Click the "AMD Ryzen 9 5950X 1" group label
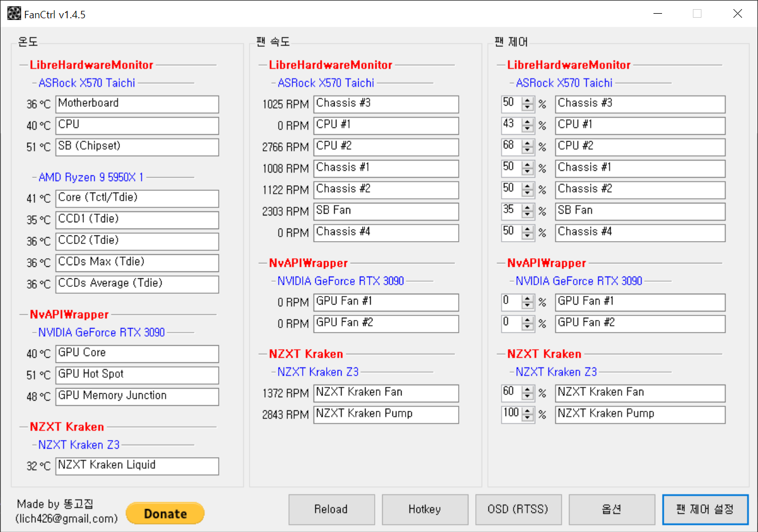Viewport: 758px width, 532px height. [91, 177]
